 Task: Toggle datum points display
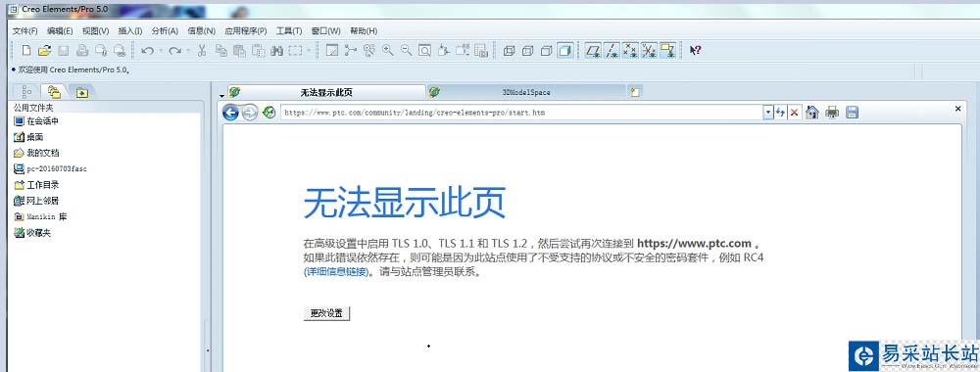point(630,51)
